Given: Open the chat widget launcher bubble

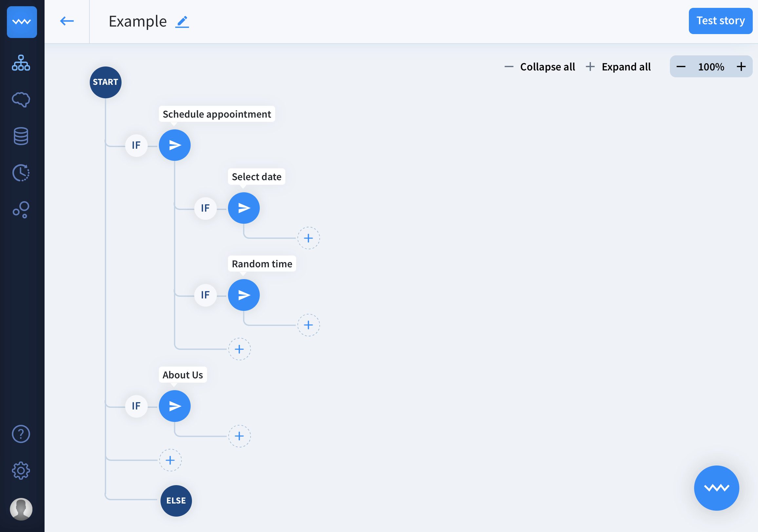Looking at the screenshot, I should (716, 488).
